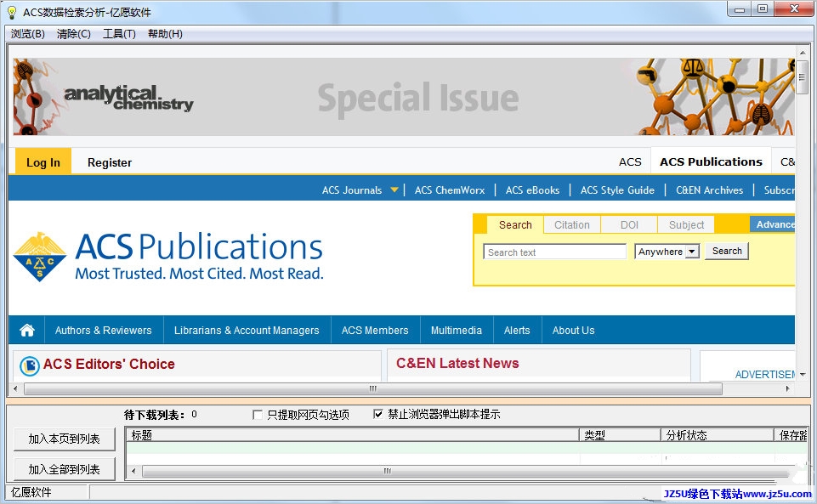The image size is (817, 504).
Task: Switch to the Citation search tab
Action: (572, 225)
